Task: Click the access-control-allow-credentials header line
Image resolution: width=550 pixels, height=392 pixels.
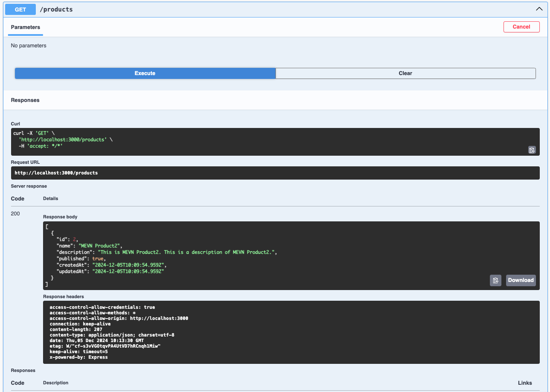Action: tap(102, 307)
